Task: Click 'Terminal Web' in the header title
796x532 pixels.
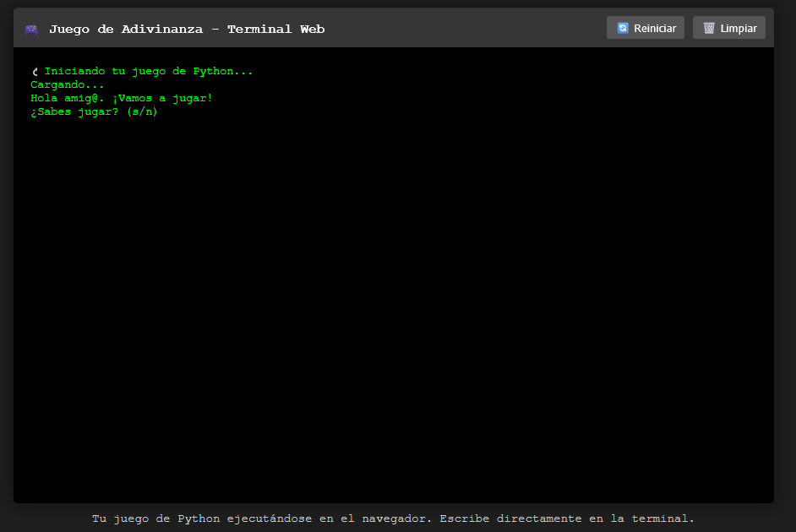Action: 275,29
